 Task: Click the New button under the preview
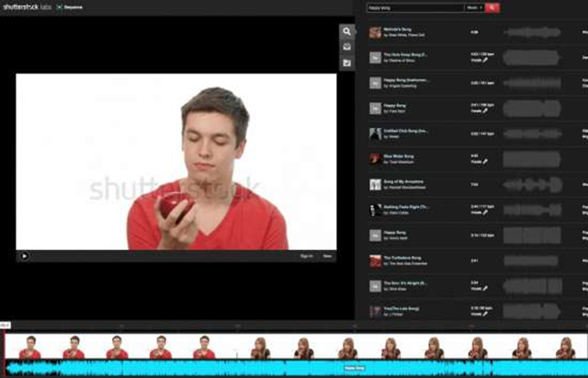(327, 256)
